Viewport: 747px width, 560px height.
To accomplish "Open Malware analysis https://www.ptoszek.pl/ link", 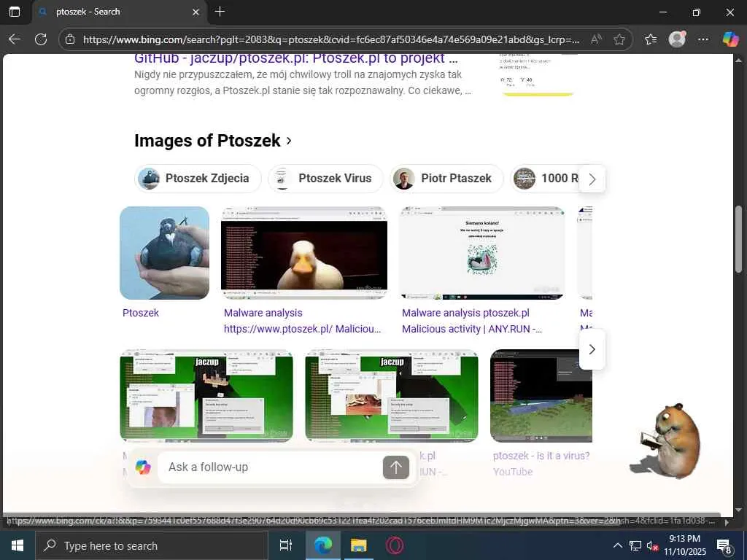I will click(x=303, y=321).
